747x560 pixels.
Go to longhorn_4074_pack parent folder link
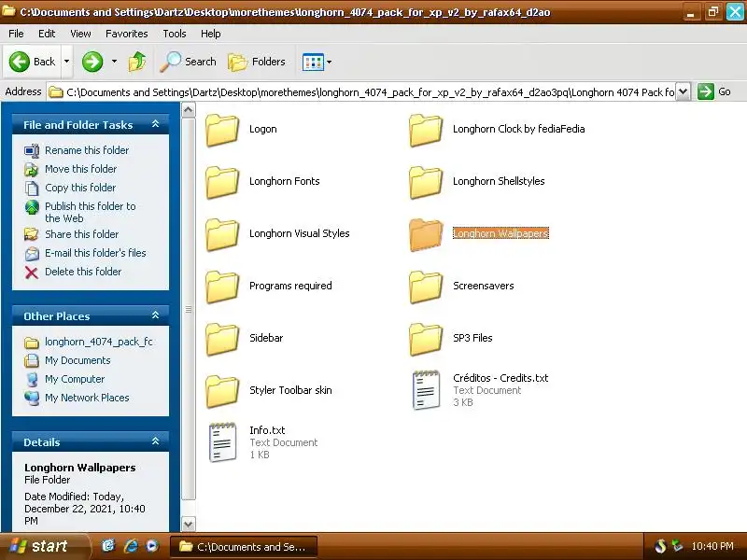(x=99, y=342)
